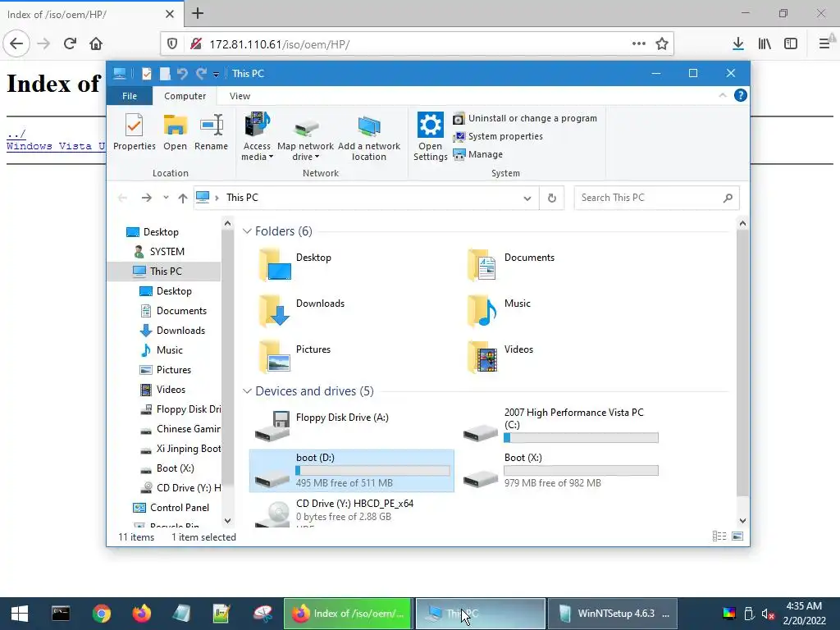The width and height of the screenshot is (840, 630).
Task: Click the This PC address bar path
Action: (x=242, y=198)
